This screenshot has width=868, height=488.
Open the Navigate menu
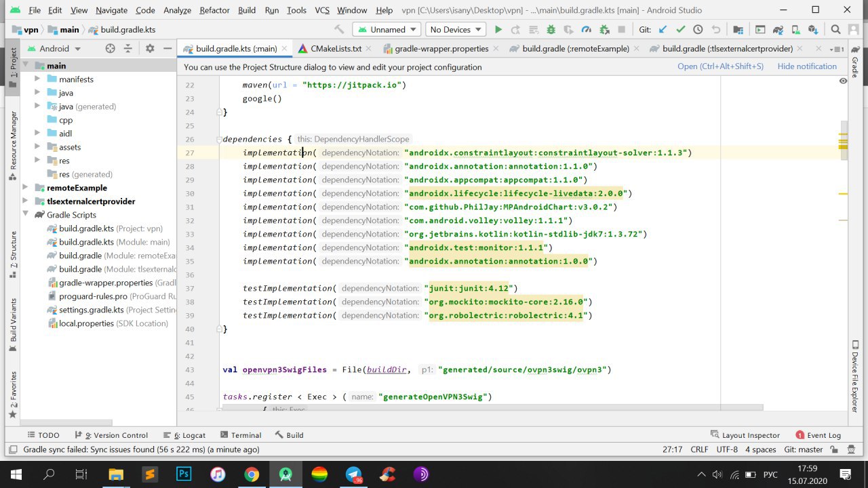pyautogui.click(x=111, y=10)
